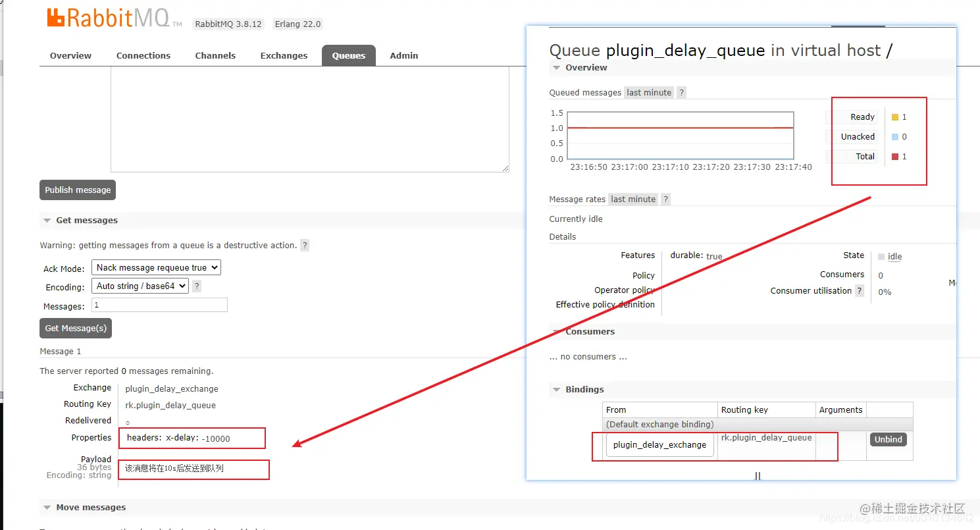This screenshot has width=980, height=530.
Task: Click the RabbitMQ 3.8.12 version label
Action: [x=228, y=24]
